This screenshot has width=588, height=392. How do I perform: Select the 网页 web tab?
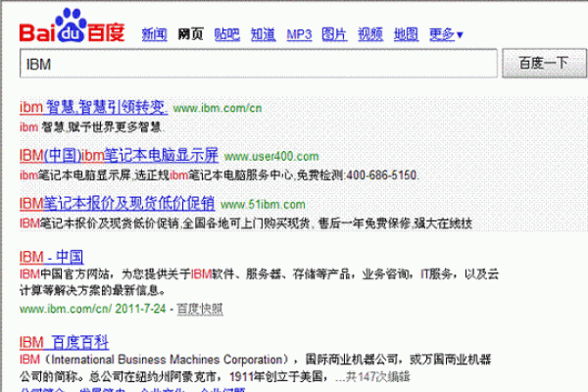point(190,34)
